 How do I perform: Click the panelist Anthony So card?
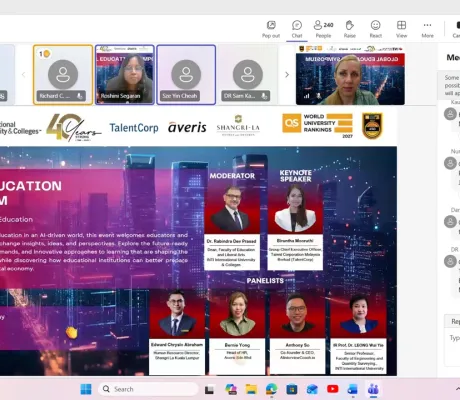coord(297,333)
